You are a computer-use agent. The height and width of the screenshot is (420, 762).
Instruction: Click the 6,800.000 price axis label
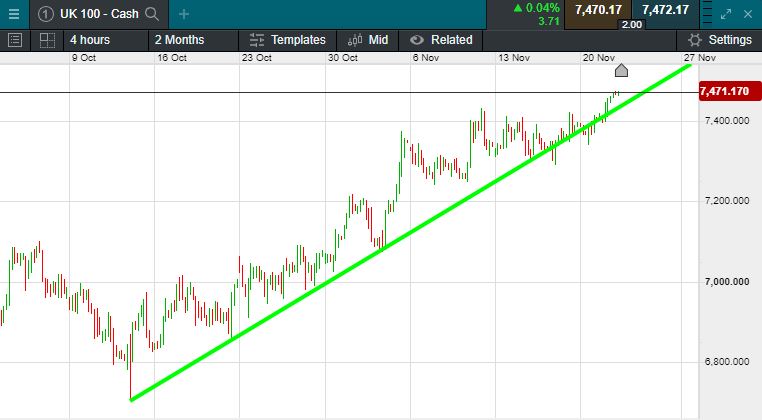727,362
